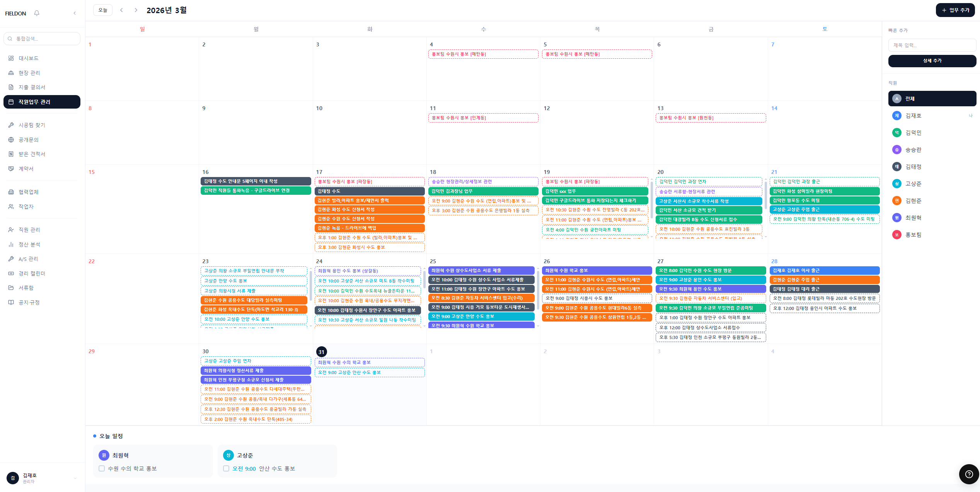The image size is (980, 492).
Task: Select 김덕민 green avatar in staff list
Action: [896, 133]
